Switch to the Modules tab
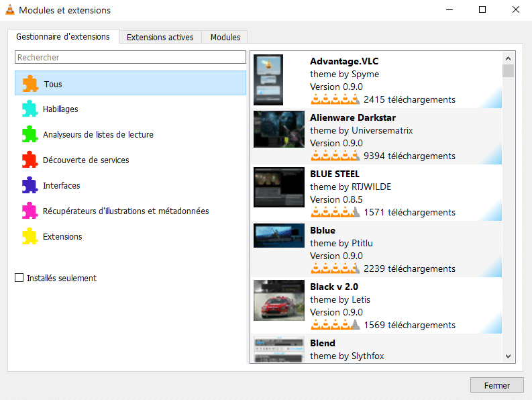532x400 pixels. point(225,37)
